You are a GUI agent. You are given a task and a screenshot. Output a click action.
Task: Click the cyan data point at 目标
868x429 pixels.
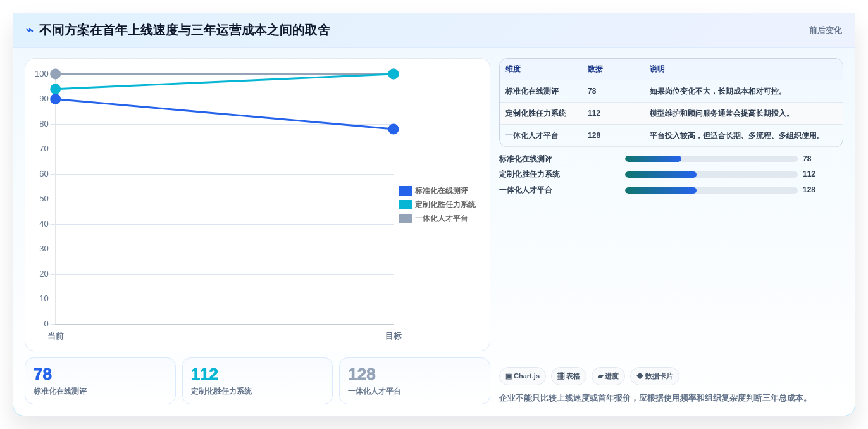click(x=394, y=74)
